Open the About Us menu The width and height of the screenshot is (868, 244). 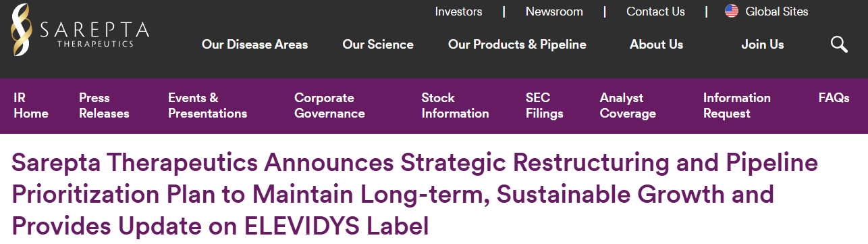coord(656,45)
